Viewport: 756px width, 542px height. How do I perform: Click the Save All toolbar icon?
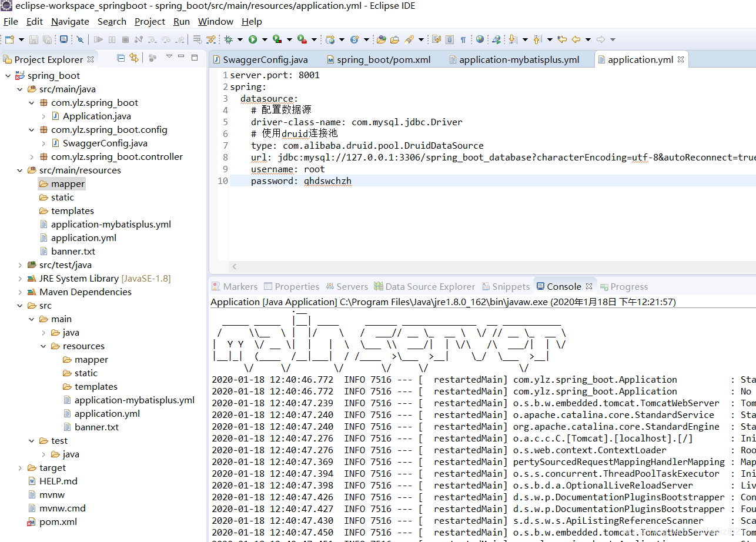pyautogui.click(x=46, y=39)
